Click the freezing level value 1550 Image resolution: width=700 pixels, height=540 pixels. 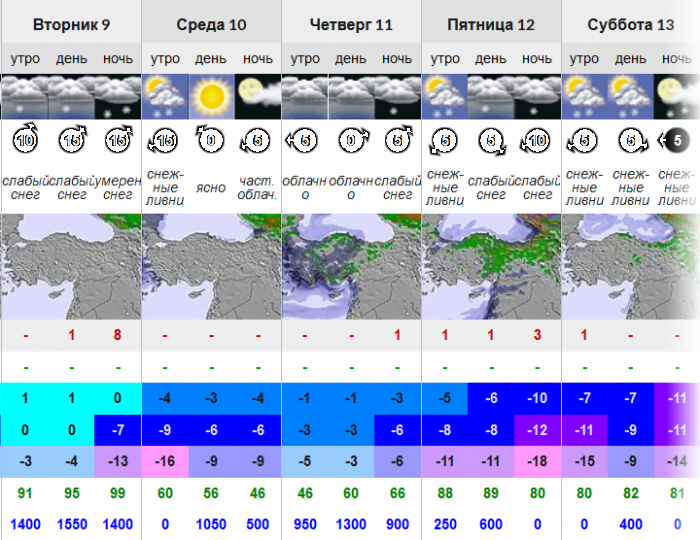(x=71, y=524)
